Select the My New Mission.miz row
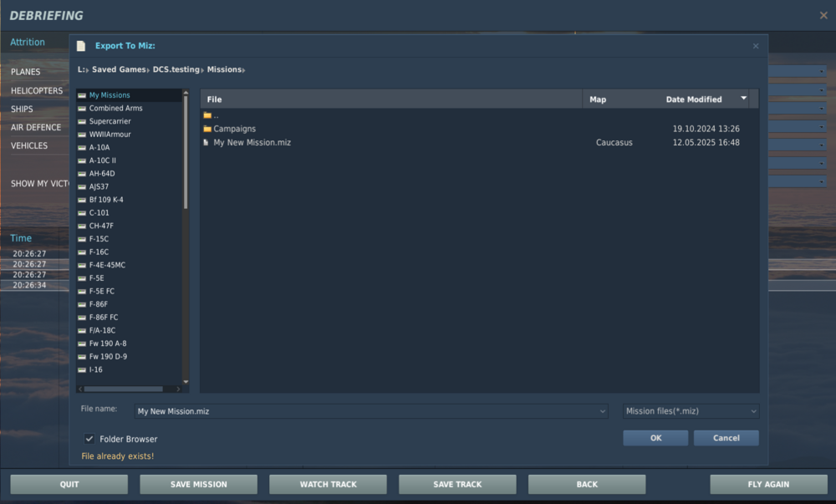 coord(479,143)
